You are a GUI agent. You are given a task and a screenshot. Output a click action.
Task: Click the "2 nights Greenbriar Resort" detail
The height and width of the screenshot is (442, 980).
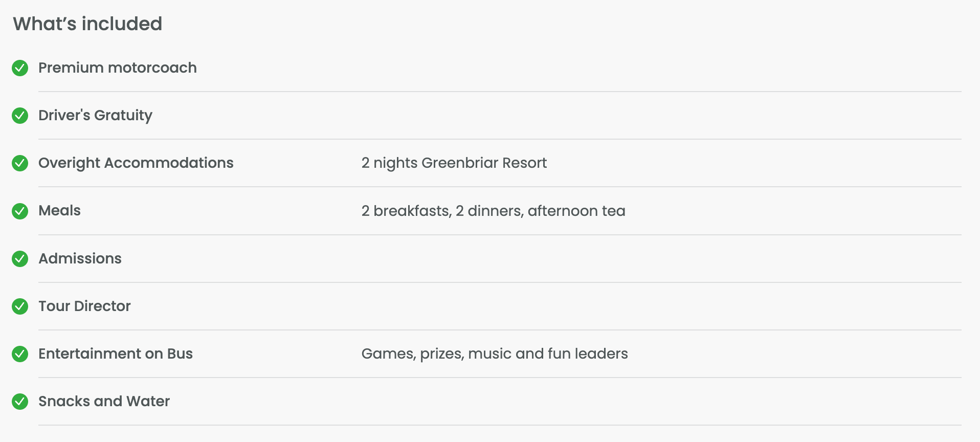[x=454, y=163]
